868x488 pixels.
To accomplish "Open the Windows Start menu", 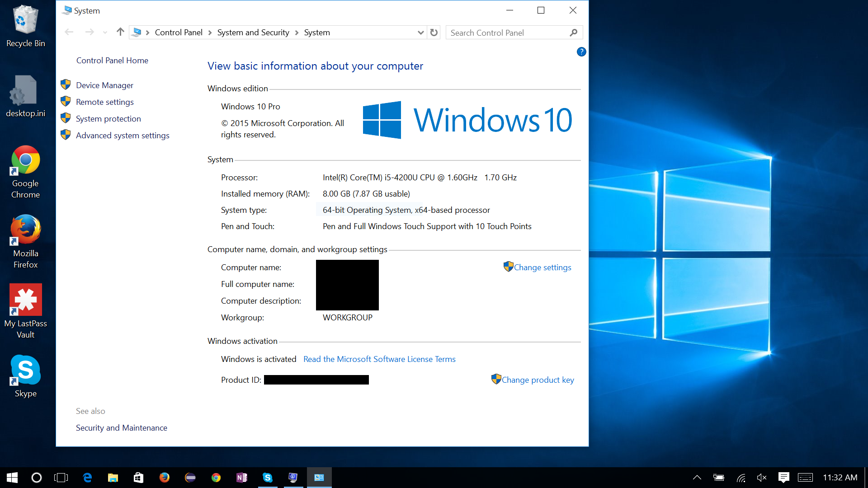I will [x=12, y=478].
